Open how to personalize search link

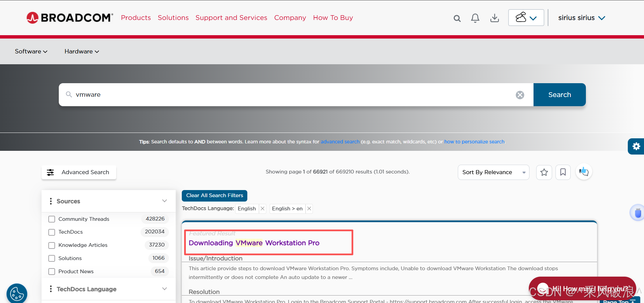(474, 142)
